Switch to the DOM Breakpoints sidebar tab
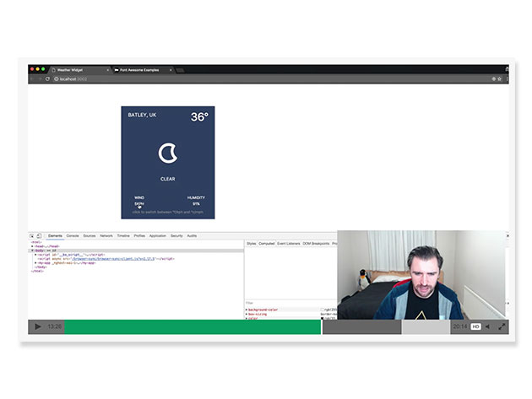The width and height of the screenshot is (532, 399). pos(316,244)
